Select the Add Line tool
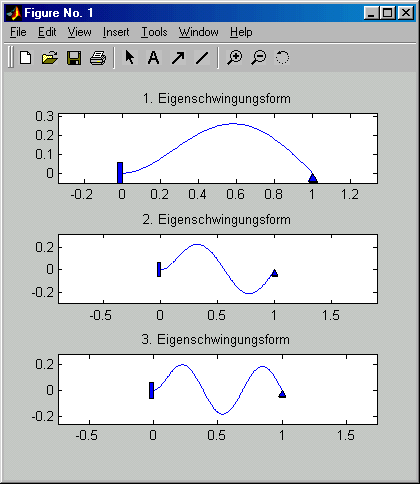 click(202, 58)
